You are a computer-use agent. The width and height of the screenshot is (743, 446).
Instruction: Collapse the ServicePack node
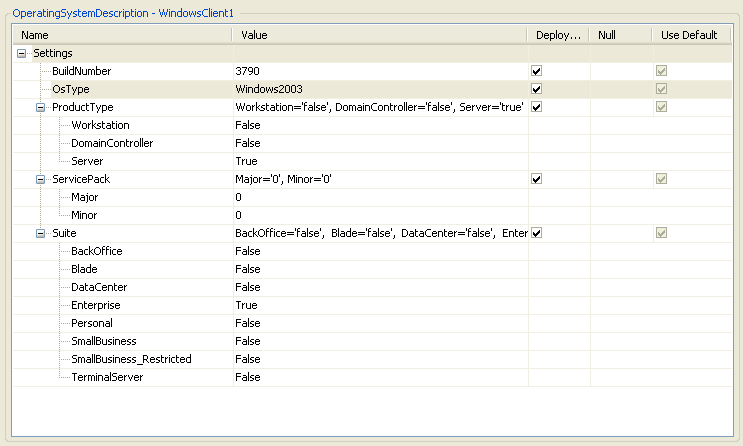point(41,179)
